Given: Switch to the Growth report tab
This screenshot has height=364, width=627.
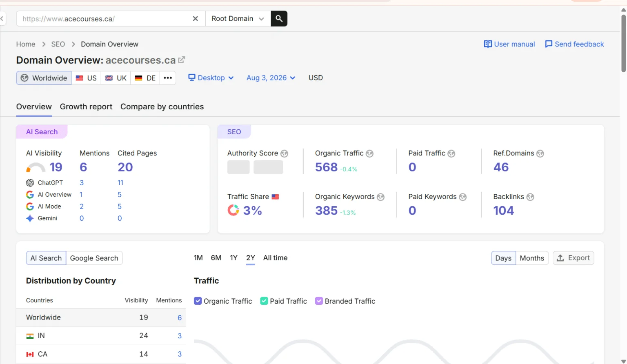Looking at the screenshot, I should (x=86, y=107).
